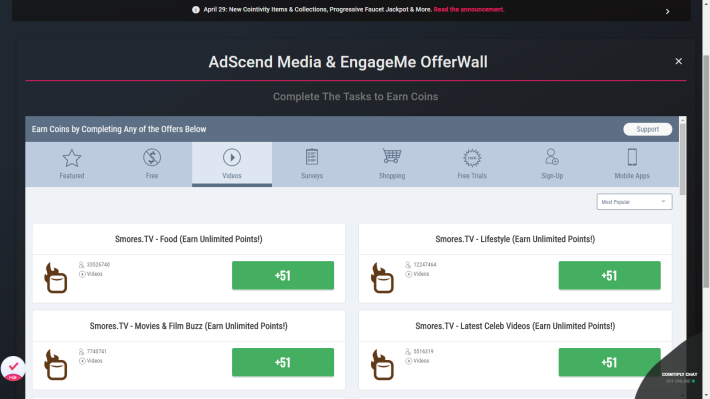This screenshot has height=399, width=710.
Task: Open the Surveys category
Action: click(x=312, y=164)
